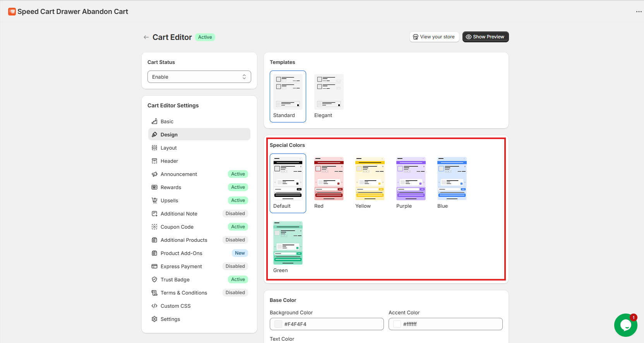The width and height of the screenshot is (644, 343).
Task: Open the Layout settings section
Action: coord(168,148)
